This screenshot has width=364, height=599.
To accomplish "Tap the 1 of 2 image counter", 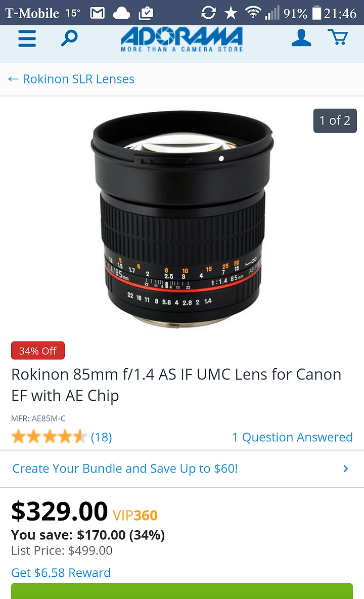I will [x=335, y=121].
